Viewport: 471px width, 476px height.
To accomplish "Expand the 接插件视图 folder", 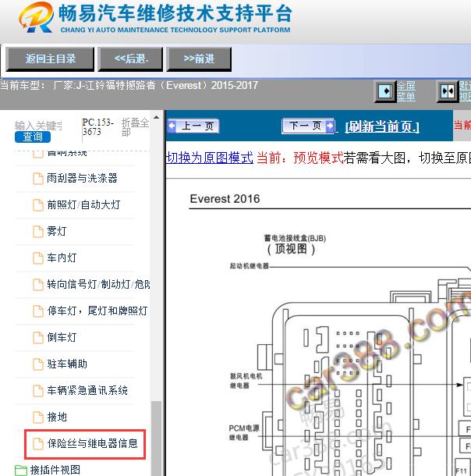I will [55, 470].
